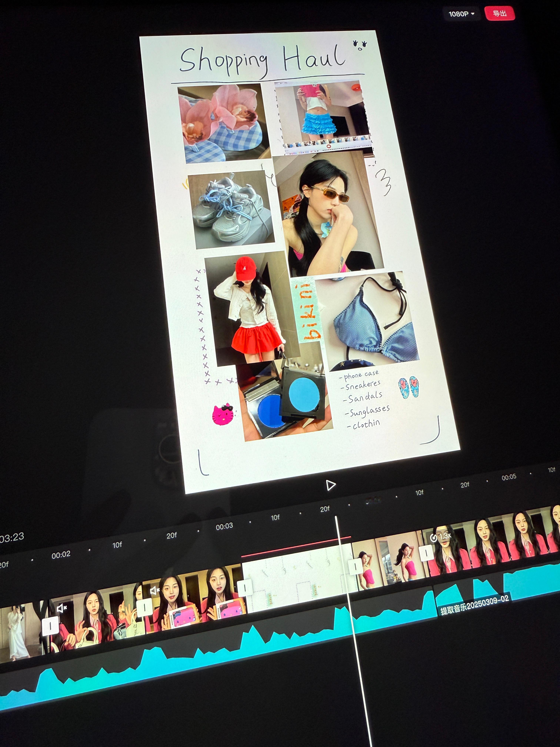Click the 10f mark just after 00:03
Screen dimensions: 560x747
coord(275,517)
